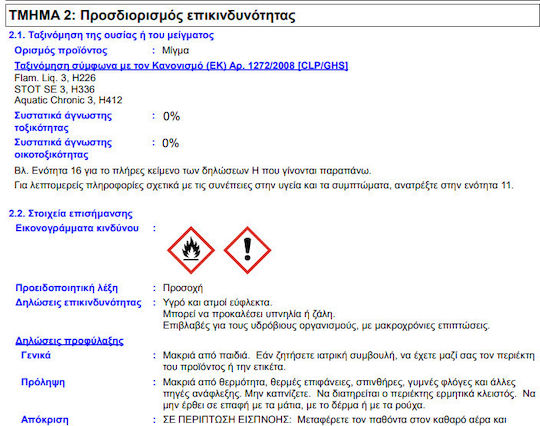Click the Εικονογράμματα κινδύνου label

(77, 228)
